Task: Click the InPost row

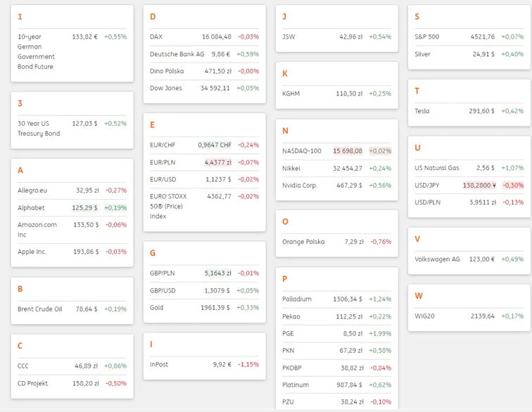Action: (204, 364)
